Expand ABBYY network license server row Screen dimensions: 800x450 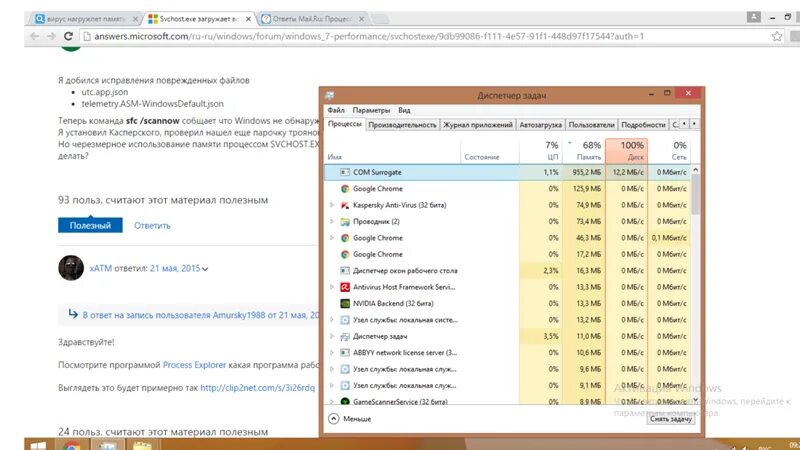pyautogui.click(x=332, y=353)
